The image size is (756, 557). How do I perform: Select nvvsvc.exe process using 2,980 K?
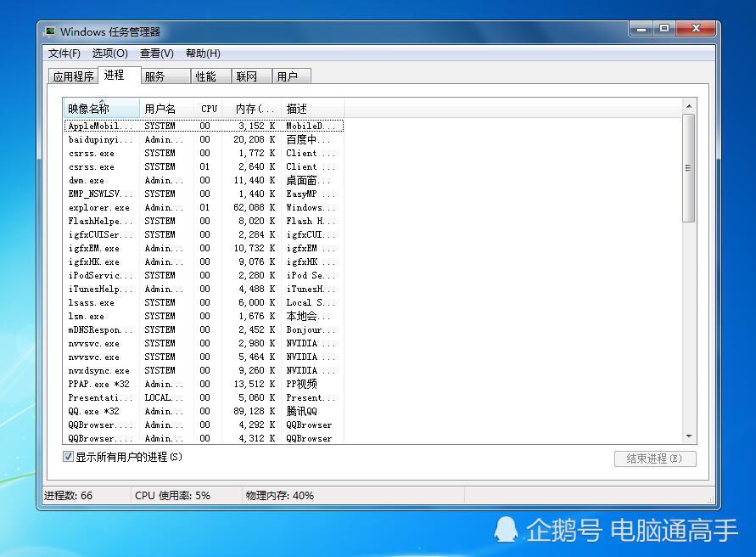[x=204, y=343]
